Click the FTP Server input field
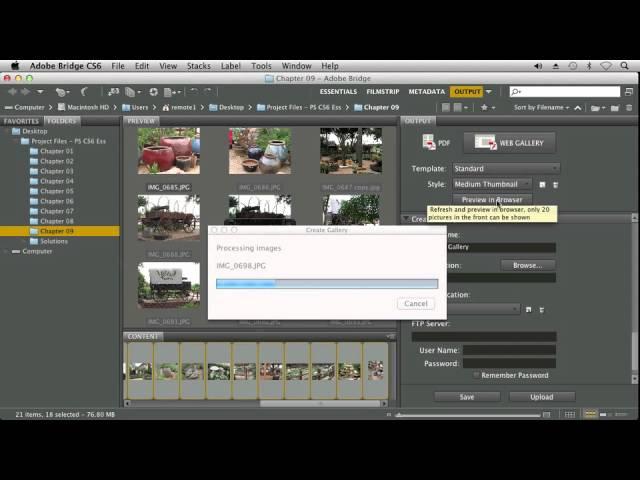This screenshot has width=640, height=480. (484, 337)
